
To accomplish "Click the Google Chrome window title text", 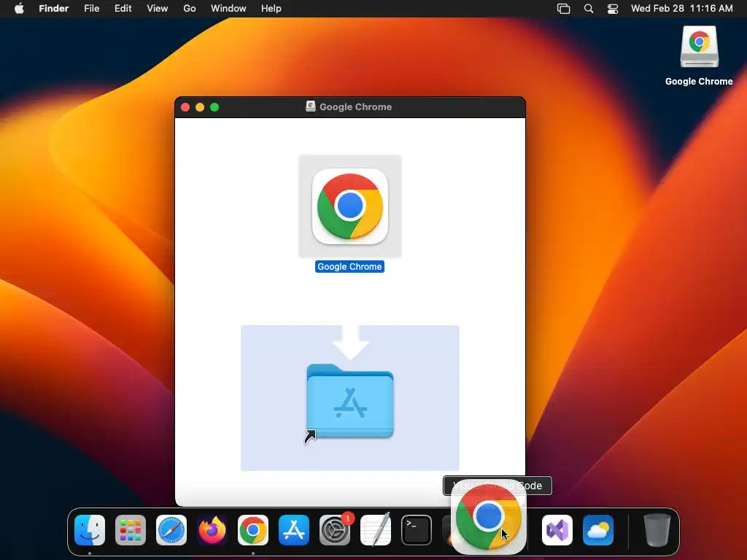I will 355,106.
